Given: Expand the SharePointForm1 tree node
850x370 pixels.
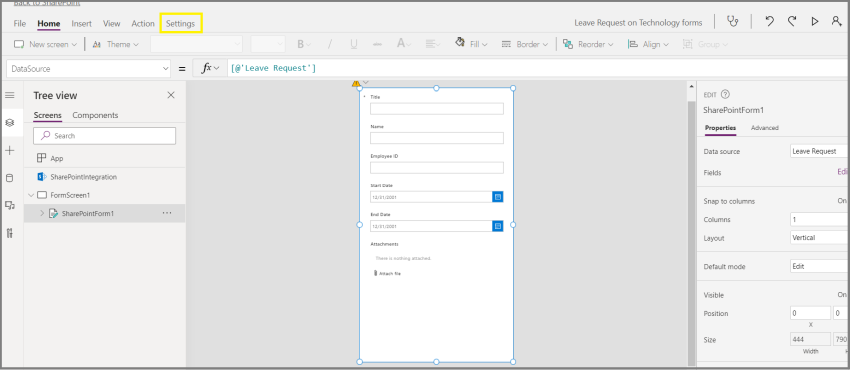Looking at the screenshot, I should [x=42, y=213].
